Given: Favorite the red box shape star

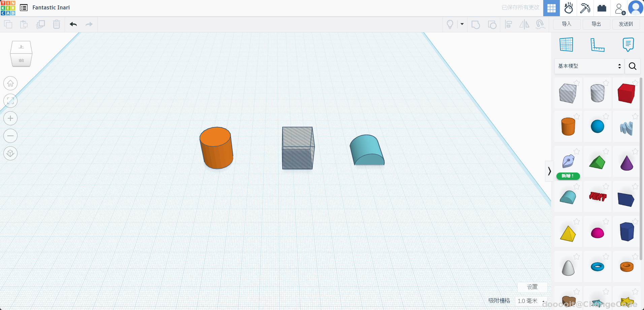Looking at the screenshot, I should click(x=635, y=83).
